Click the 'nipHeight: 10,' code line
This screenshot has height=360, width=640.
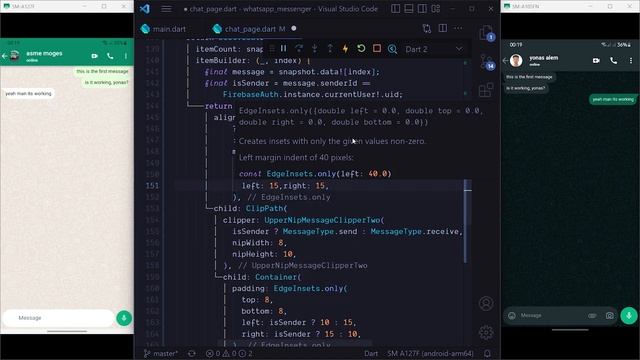tap(264, 254)
